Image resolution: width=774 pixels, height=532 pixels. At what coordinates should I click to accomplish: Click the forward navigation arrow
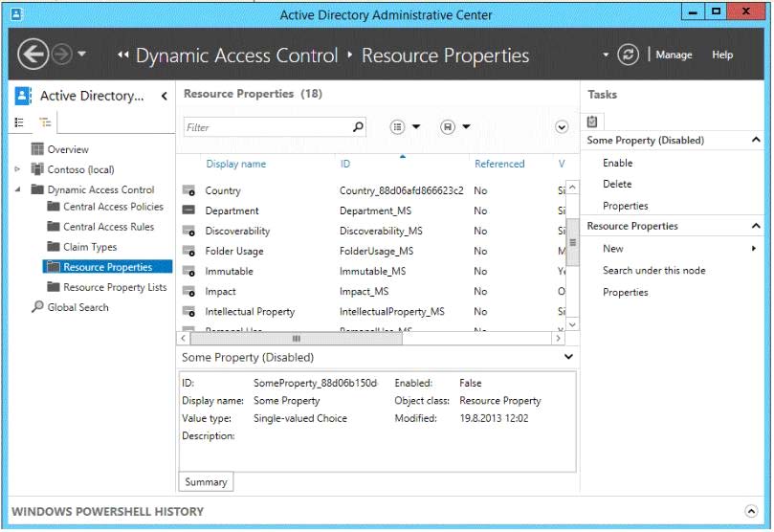62,55
